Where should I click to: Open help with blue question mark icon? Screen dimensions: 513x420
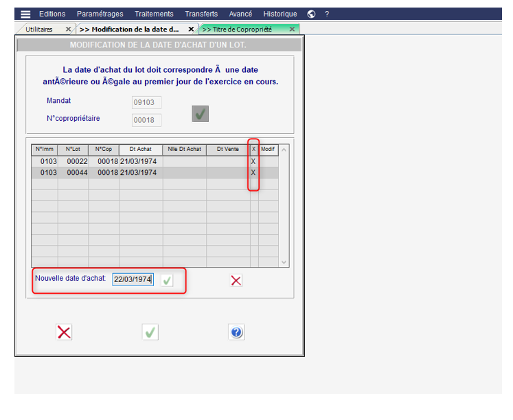(x=236, y=332)
